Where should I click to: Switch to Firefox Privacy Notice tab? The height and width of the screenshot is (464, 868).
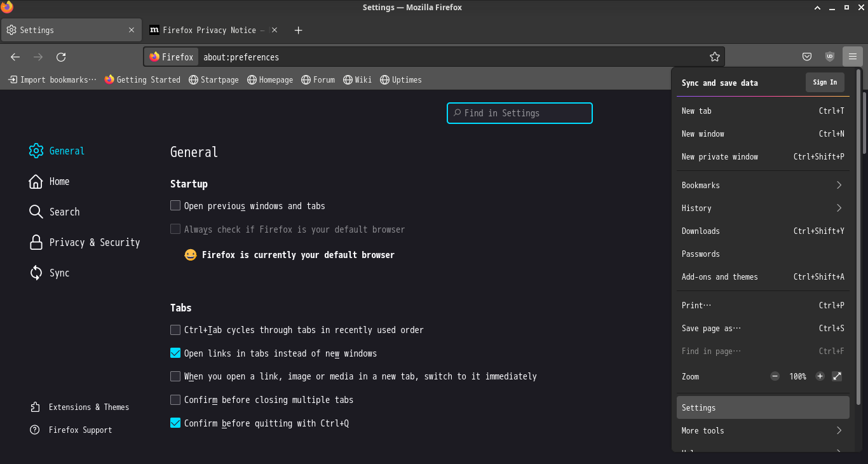(x=214, y=30)
